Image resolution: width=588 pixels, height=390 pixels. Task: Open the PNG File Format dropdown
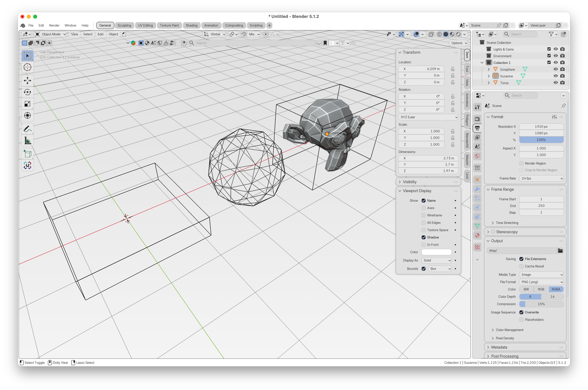coord(541,282)
